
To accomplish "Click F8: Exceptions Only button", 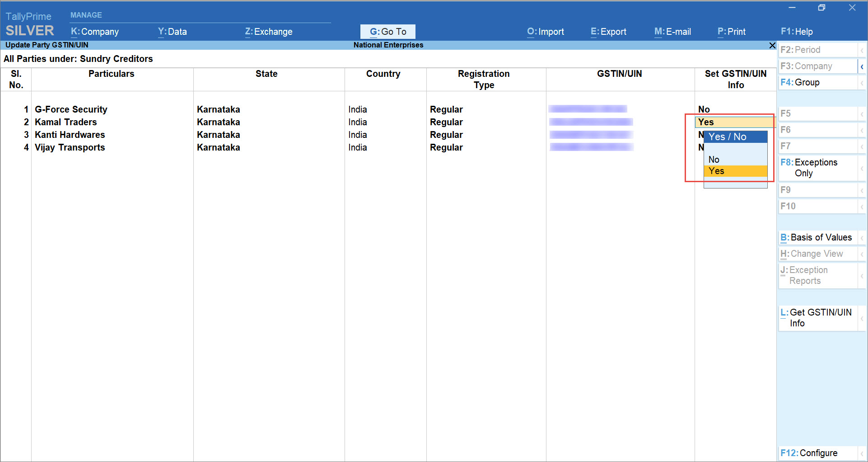I will click(818, 168).
